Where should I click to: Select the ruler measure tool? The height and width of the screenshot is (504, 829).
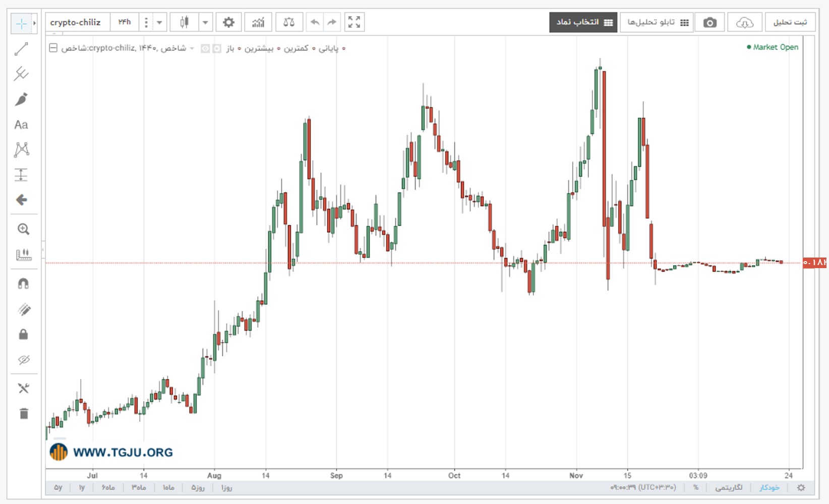pyautogui.click(x=23, y=255)
